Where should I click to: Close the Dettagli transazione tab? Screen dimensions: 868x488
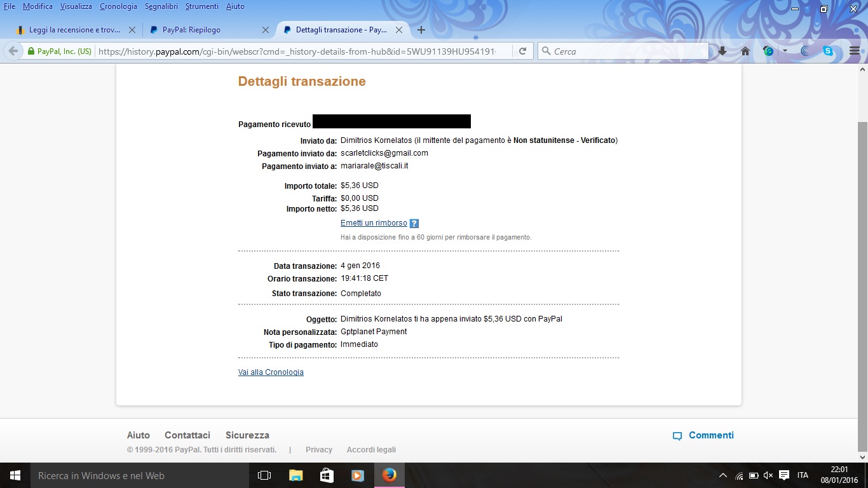[x=399, y=30]
